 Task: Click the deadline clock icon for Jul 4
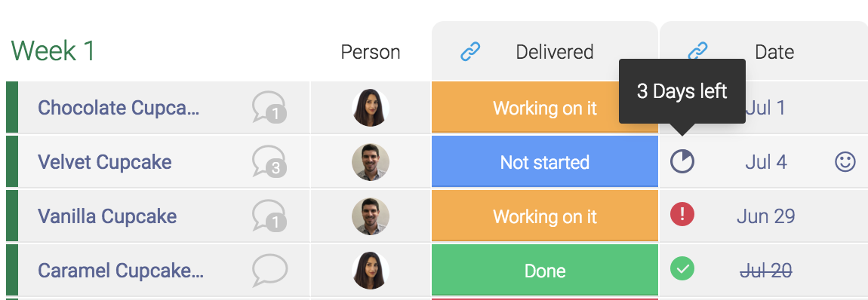(682, 162)
